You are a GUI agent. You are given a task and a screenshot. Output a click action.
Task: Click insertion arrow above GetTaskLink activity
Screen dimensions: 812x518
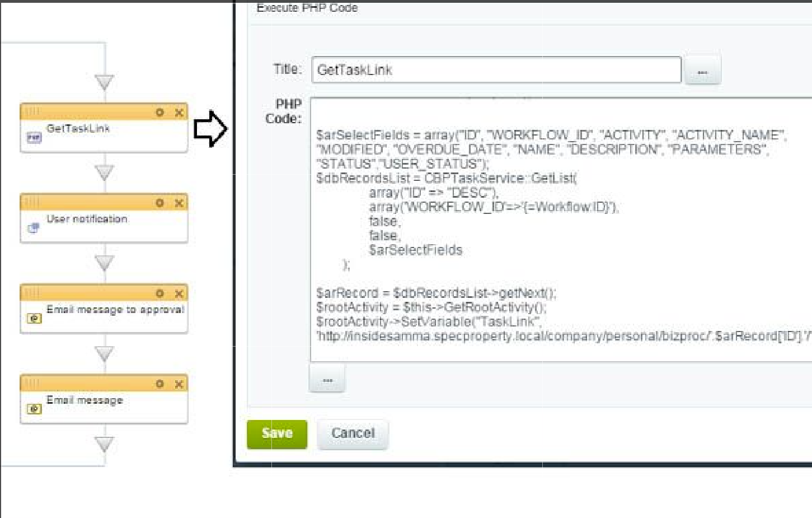[105, 82]
